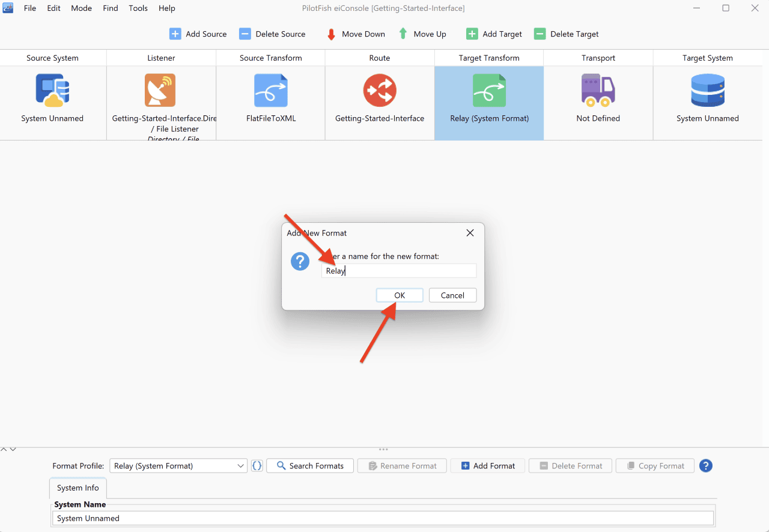Open the File menu

click(x=30, y=8)
